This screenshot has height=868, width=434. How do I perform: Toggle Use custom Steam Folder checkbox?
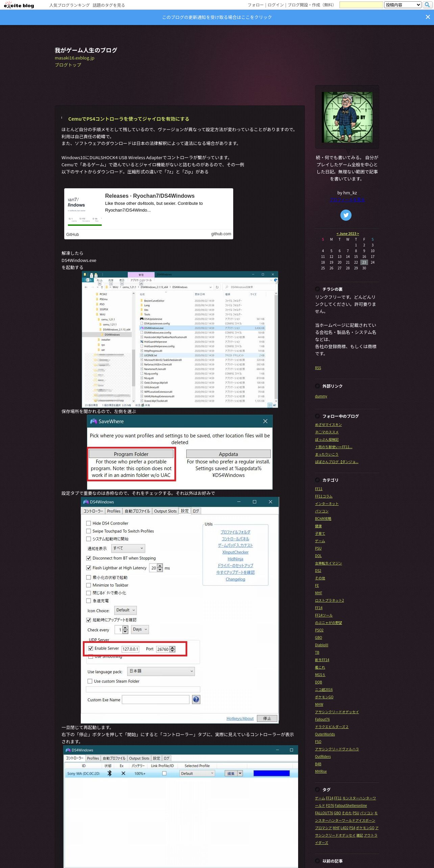pyautogui.click(x=90, y=681)
